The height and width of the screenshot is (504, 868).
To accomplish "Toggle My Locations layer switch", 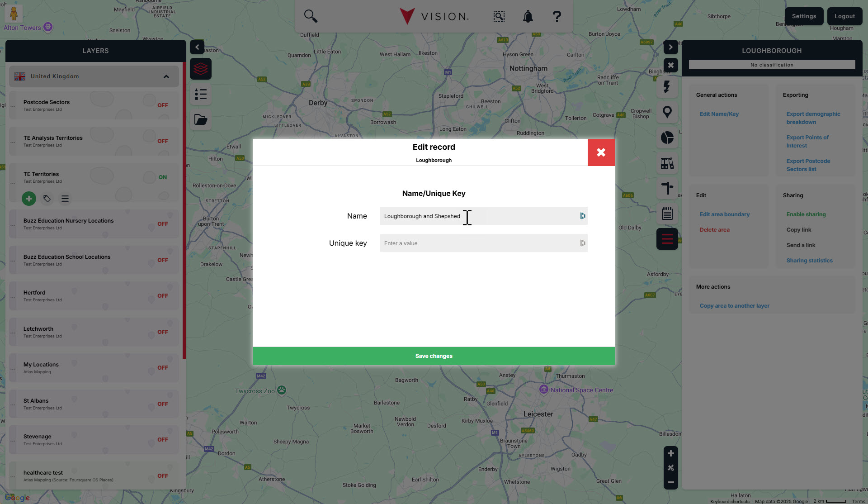I will (x=163, y=368).
